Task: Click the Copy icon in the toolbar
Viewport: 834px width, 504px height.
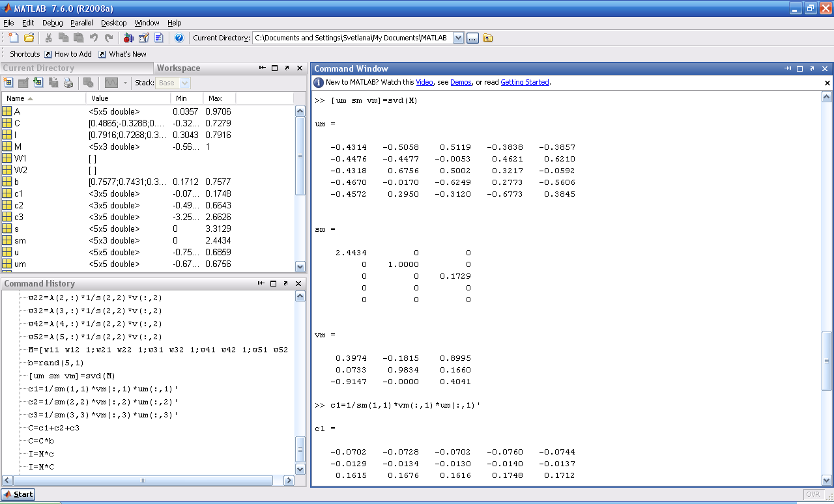Action: click(x=63, y=38)
